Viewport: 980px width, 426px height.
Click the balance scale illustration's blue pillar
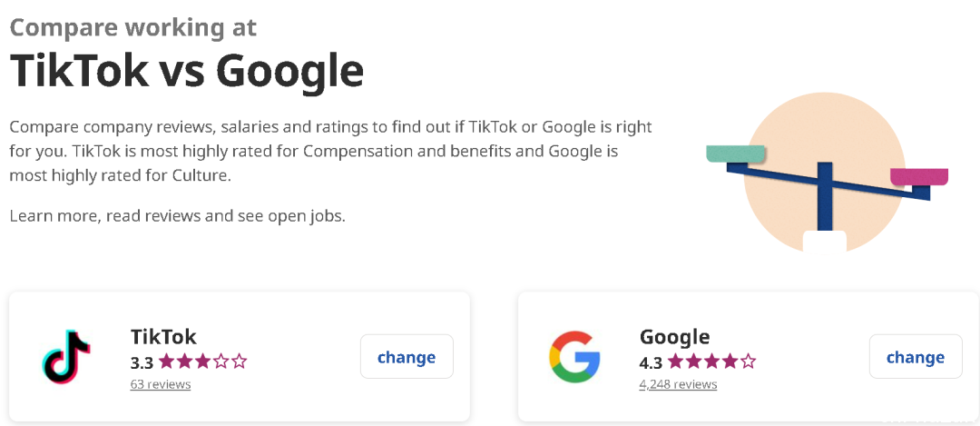825,196
